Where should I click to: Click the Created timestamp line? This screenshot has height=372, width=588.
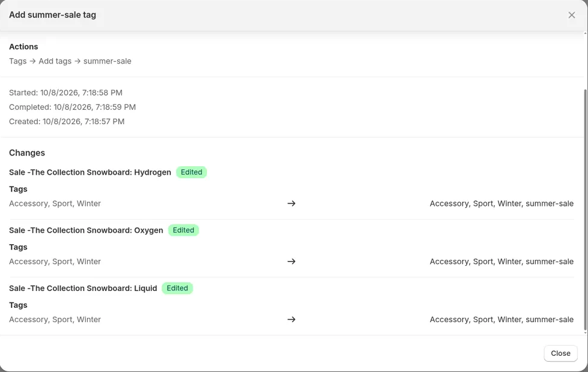tap(67, 121)
